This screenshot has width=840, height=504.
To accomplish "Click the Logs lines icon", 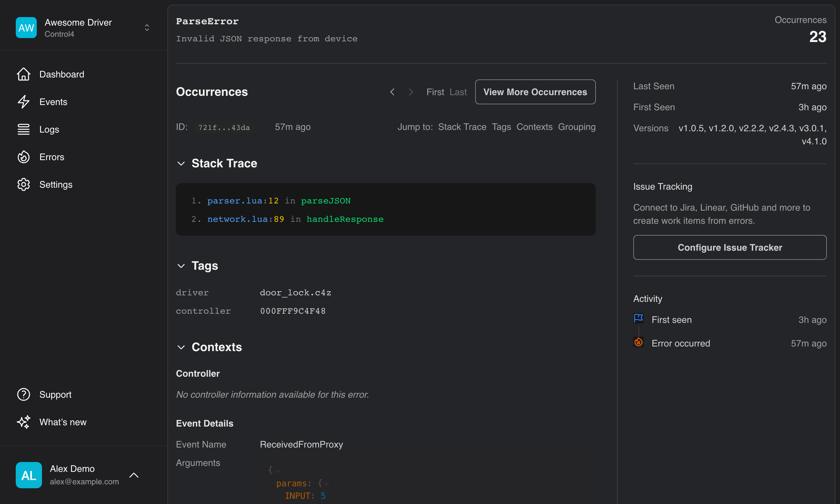I will tap(23, 129).
